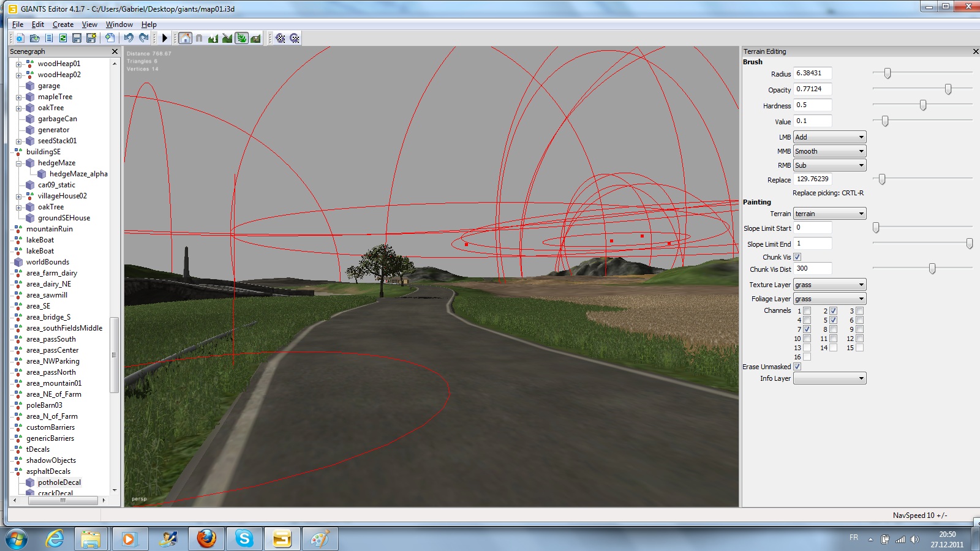Click the Replace value input field
The width and height of the screenshot is (980, 551).
[813, 179]
